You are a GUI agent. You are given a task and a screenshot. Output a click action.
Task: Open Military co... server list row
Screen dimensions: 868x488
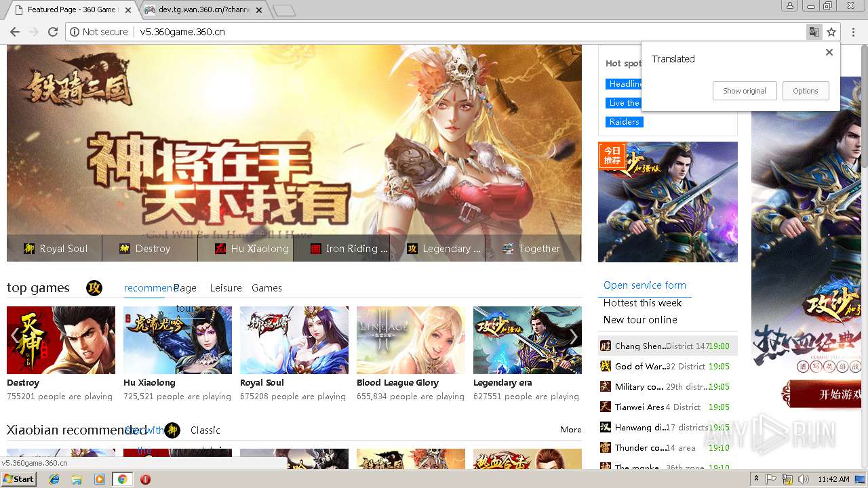668,386
